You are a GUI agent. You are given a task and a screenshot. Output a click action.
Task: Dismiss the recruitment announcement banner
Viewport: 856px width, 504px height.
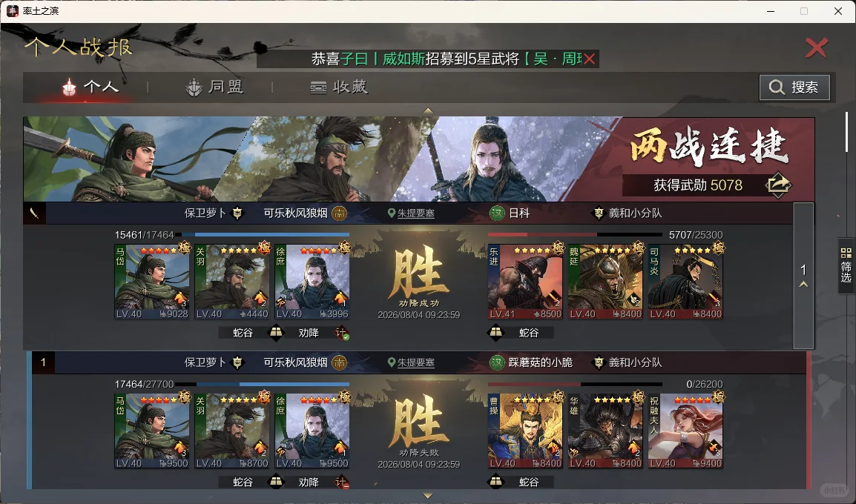coord(589,59)
